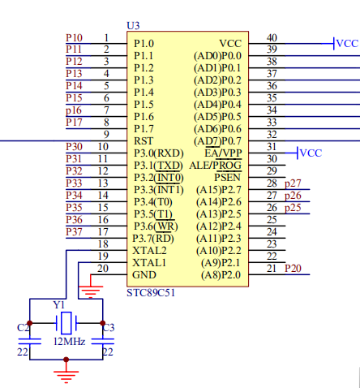Click the P1.0 pin name
The width and height of the screenshot is (361, 388).
pos(144,44)
